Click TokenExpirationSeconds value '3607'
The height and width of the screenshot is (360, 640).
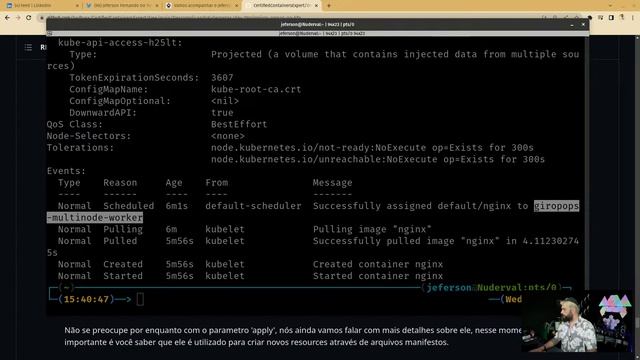pos(222,78)
